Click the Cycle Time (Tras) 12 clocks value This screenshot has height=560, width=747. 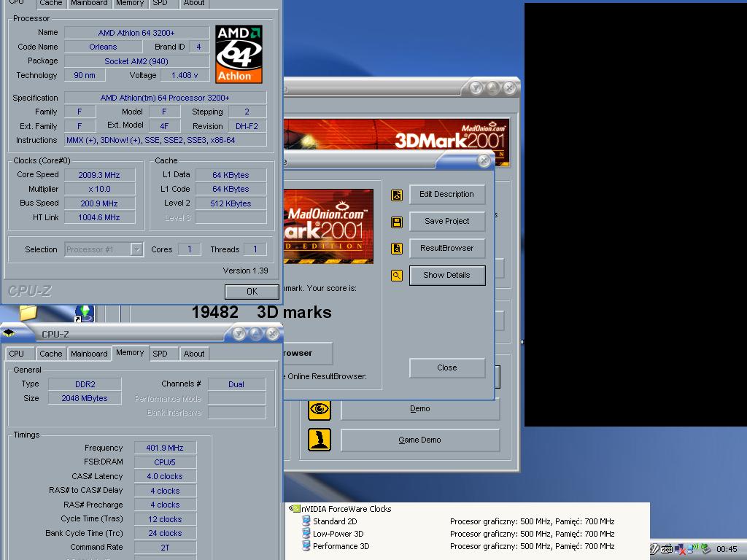click(x=165, y=519)
